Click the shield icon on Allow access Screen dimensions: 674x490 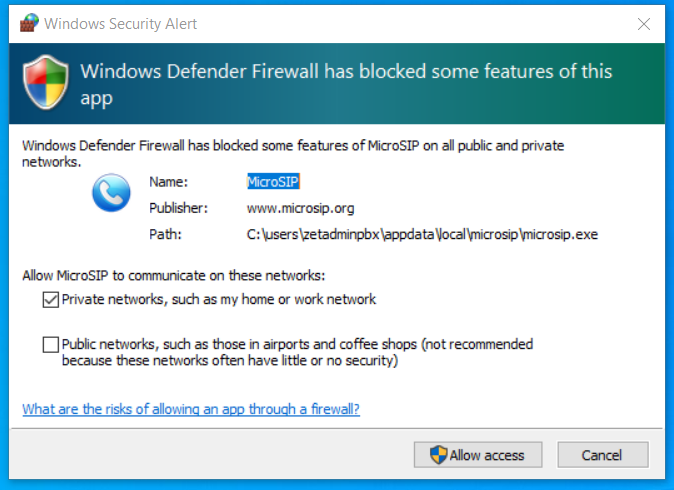(438, 455)
